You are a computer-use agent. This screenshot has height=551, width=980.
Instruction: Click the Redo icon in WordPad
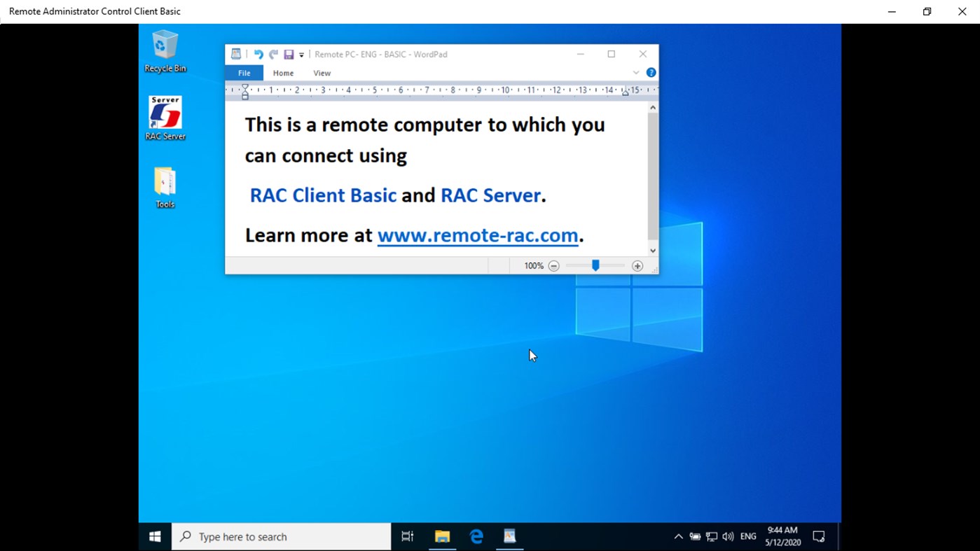pyautogui.click(x=273, y=54)
